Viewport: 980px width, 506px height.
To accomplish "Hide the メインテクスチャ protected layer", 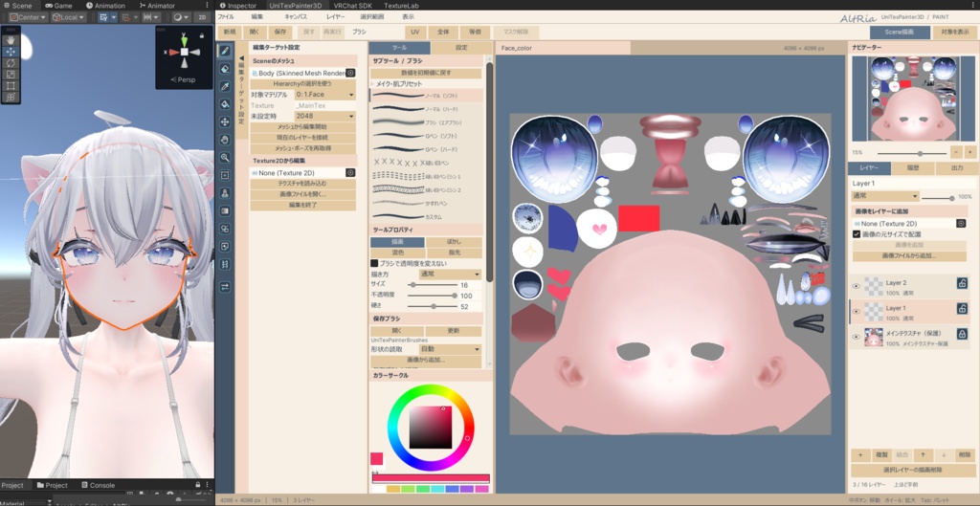I will (x=857, y=338).
